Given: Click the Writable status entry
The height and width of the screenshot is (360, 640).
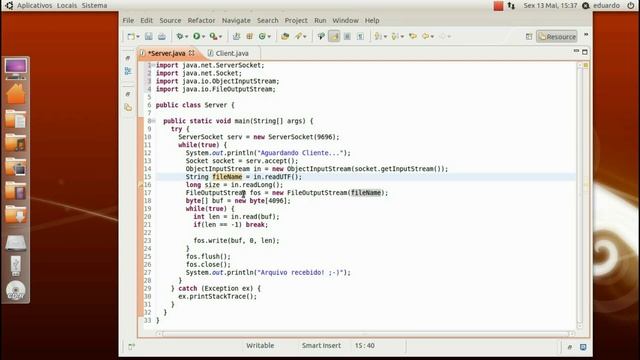Looking at the screenshot, I should [x=260, y=346].
